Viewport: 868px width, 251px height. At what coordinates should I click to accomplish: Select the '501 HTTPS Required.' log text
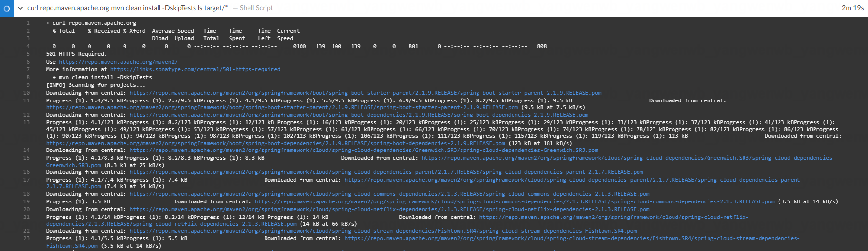[x=76, y=54]
